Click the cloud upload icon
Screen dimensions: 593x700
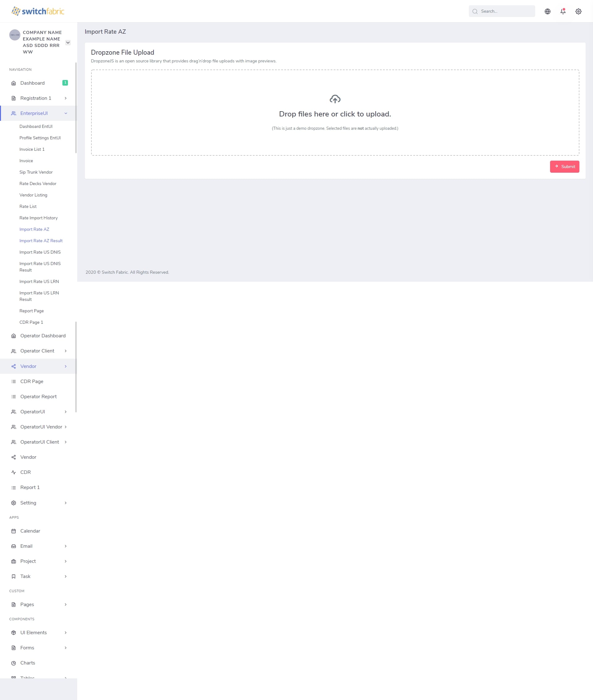pyautogui.click(x=335, y=99)
